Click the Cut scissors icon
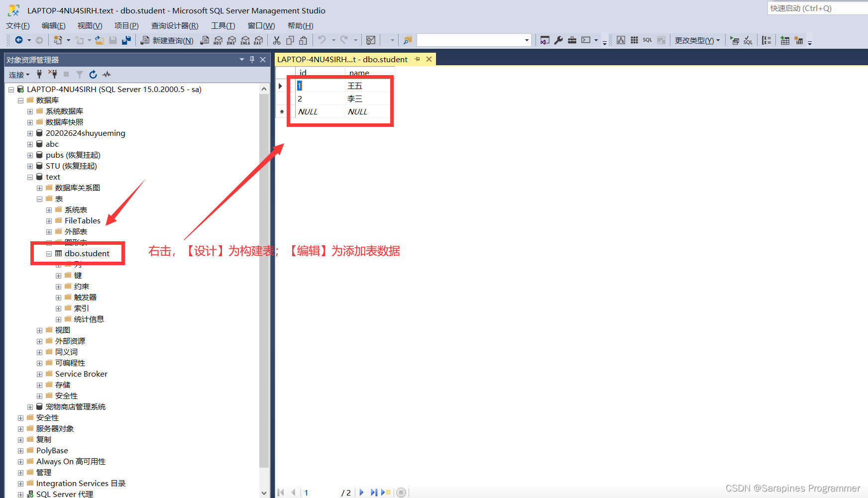Image resolution: width=868 pixels, height=498 pixels. pos(277,40)
